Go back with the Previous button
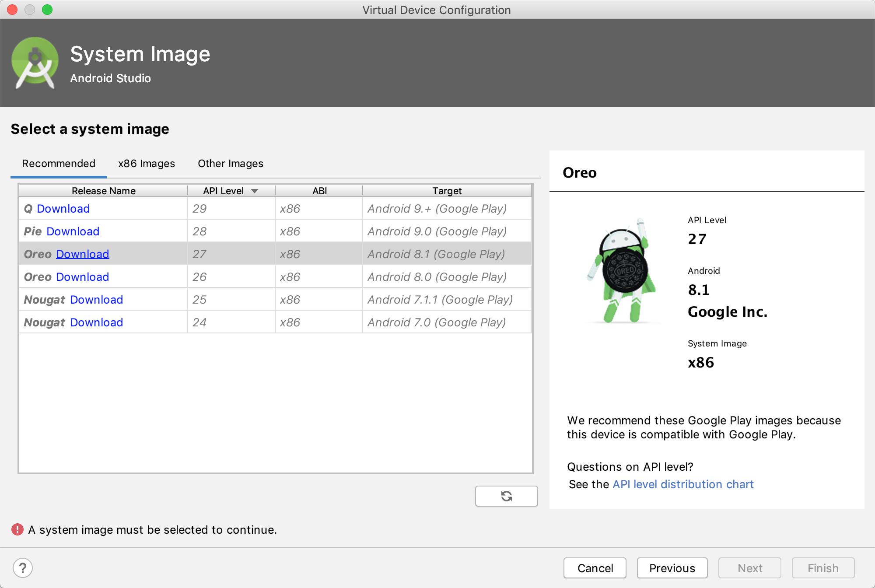This screenshot has height=588, width=875. click(672, 568)
